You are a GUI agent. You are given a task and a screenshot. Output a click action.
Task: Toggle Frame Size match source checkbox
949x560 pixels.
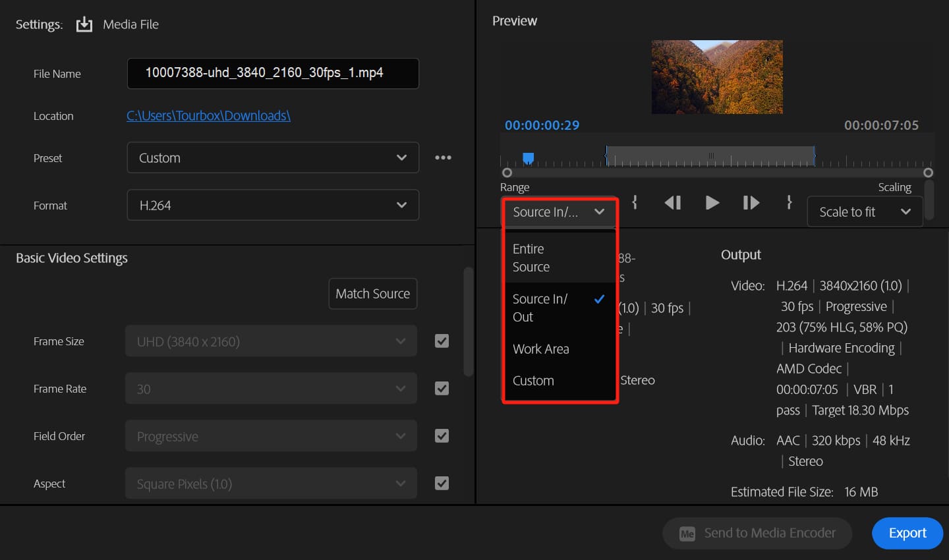pyautogui.click(x=442, y=341)
